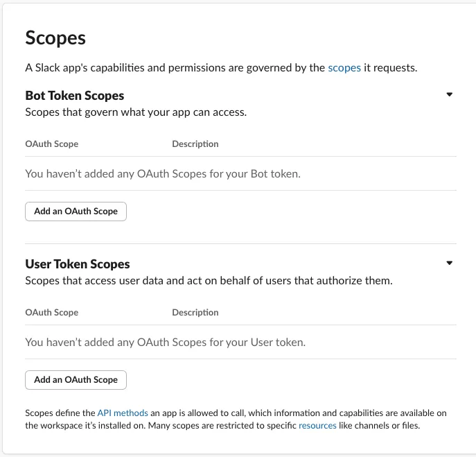Click the 'A Slack app's capabilities' intro text
The height and width of the screenshot is (457, 476).
click(x=173, y=68)
